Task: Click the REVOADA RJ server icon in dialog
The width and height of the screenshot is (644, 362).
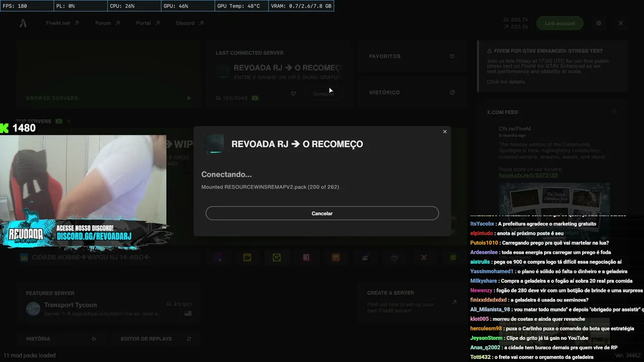Action: pos(213,144)
